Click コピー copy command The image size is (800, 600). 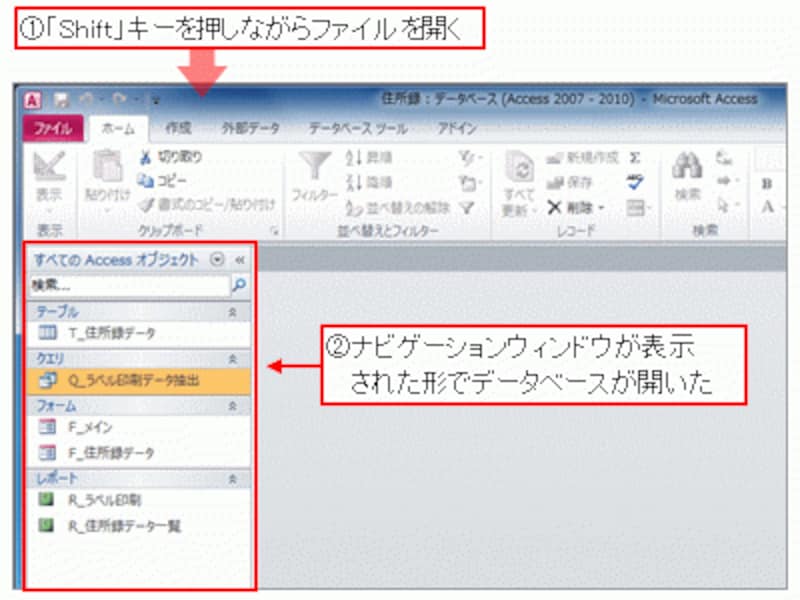(161, 180)
